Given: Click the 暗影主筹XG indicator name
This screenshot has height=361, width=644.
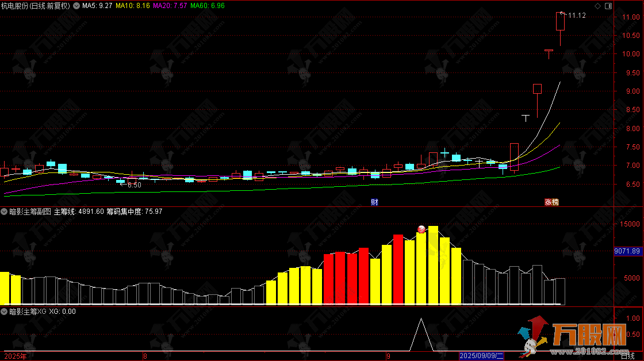Looking at the screenshot, I should coord(28,312).
